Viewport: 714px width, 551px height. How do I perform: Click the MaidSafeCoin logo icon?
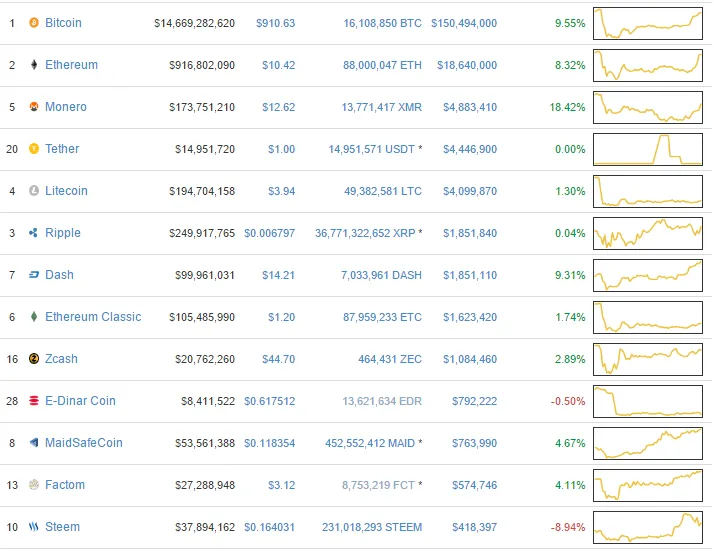(x=34, y=442)
